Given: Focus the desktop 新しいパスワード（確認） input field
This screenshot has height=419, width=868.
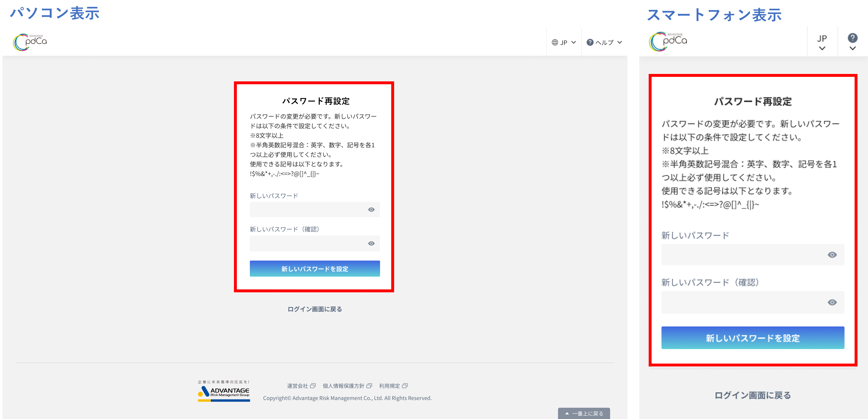Looking at the screenshot, I should coord(315,243).
